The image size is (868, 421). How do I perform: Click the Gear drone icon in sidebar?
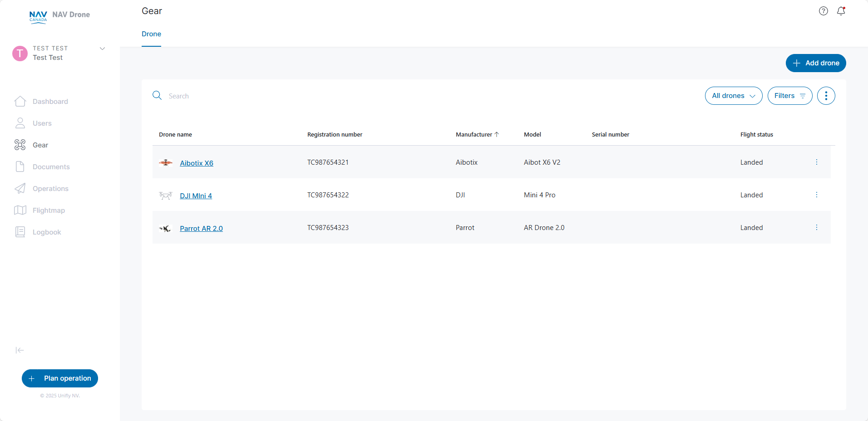tap(20, 145)
